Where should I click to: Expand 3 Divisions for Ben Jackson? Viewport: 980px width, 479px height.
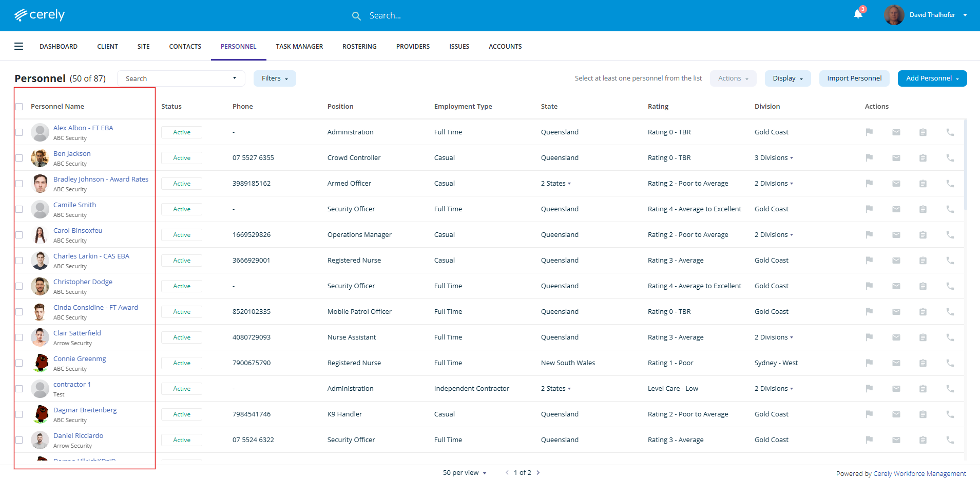click(774, 158)
